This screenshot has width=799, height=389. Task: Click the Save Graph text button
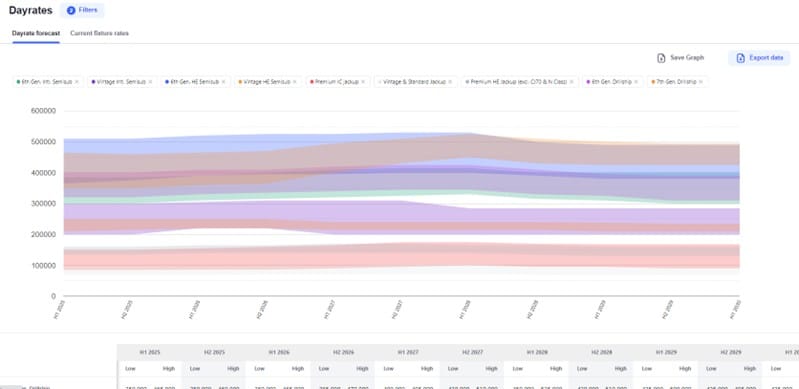tap(687, 58)
